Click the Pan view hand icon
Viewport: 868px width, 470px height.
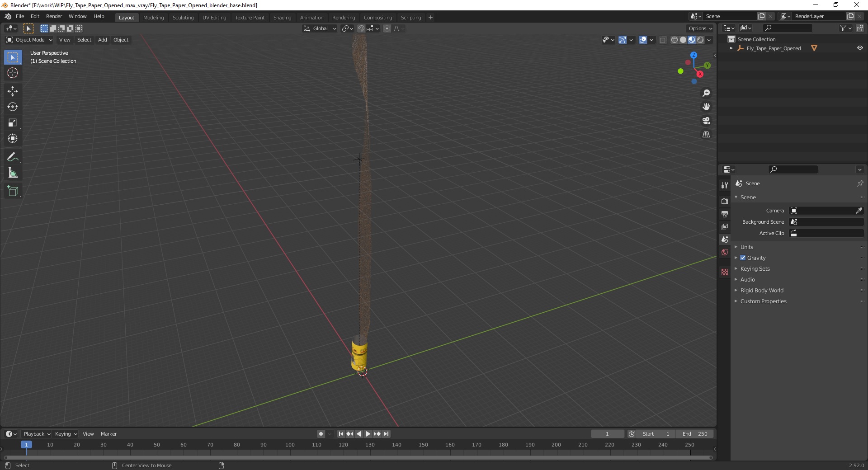coord(706,107)
